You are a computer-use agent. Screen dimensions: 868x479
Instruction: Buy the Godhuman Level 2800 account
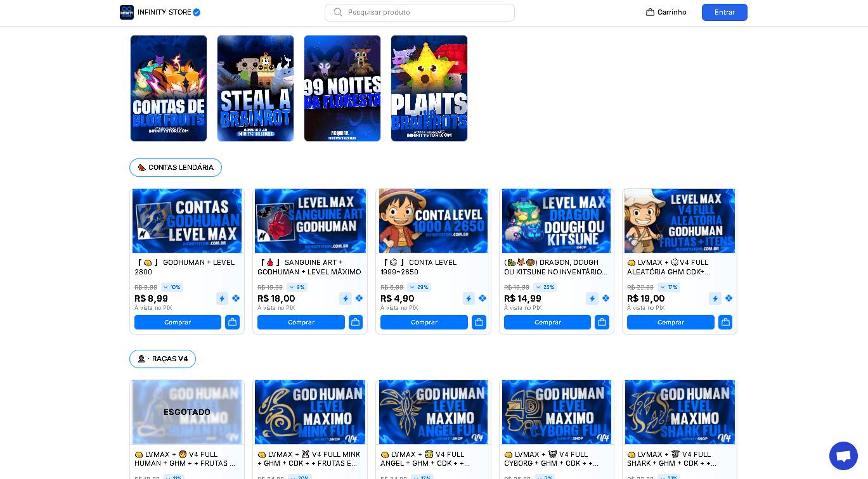[178, 322]
